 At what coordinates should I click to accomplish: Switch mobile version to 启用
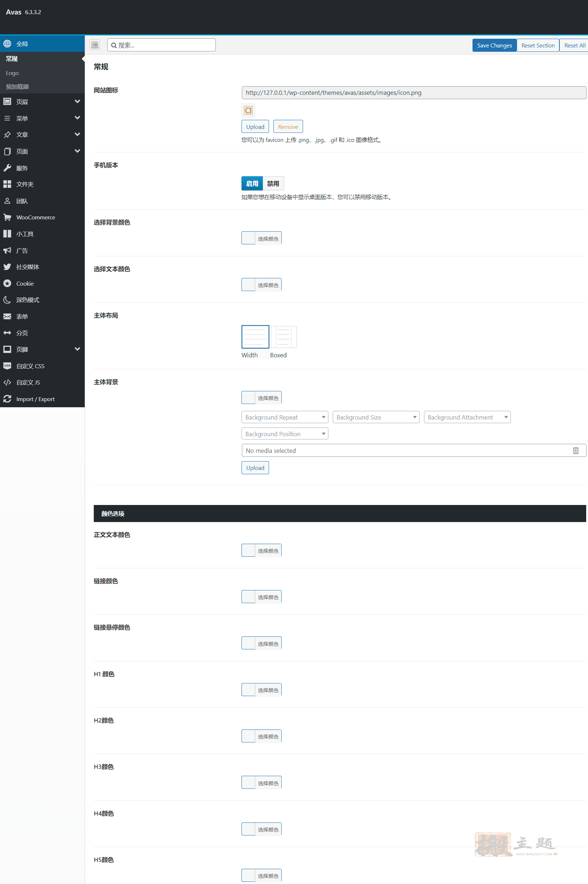tap(252, 183)
